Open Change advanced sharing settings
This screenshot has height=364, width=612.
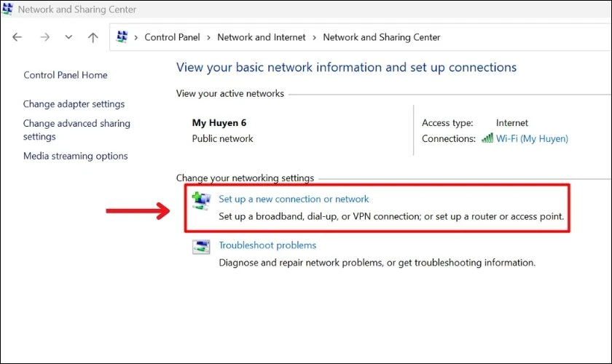(76, 130)
